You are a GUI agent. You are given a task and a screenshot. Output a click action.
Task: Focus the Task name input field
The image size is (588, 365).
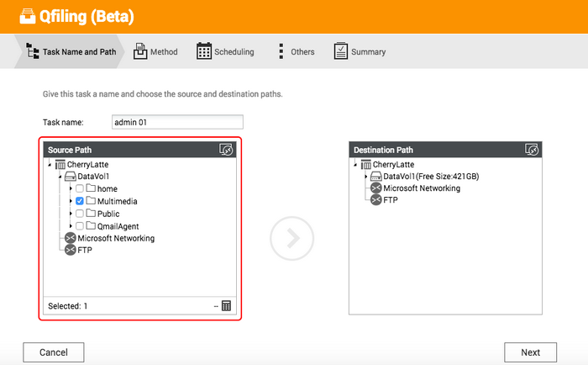click(x=177, y=122)
